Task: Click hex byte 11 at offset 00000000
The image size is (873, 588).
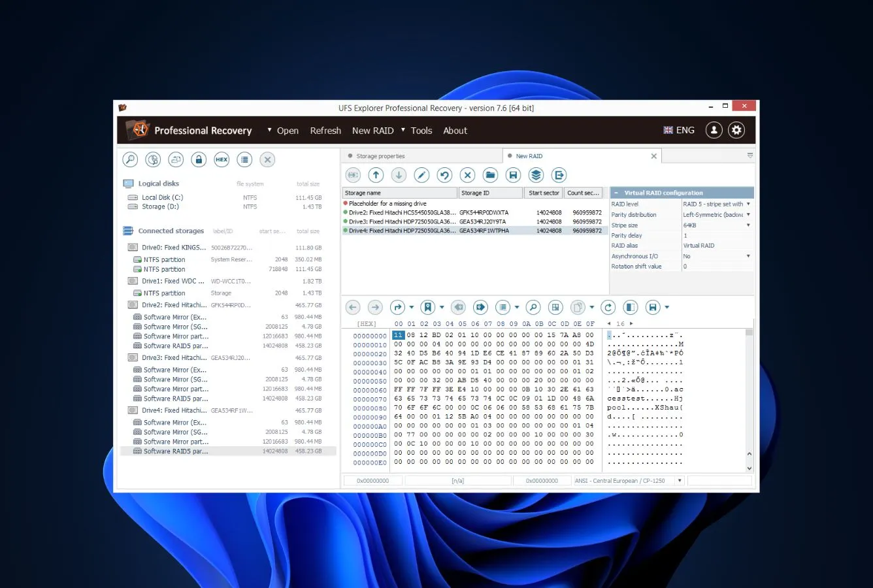Action: (398, 335)
